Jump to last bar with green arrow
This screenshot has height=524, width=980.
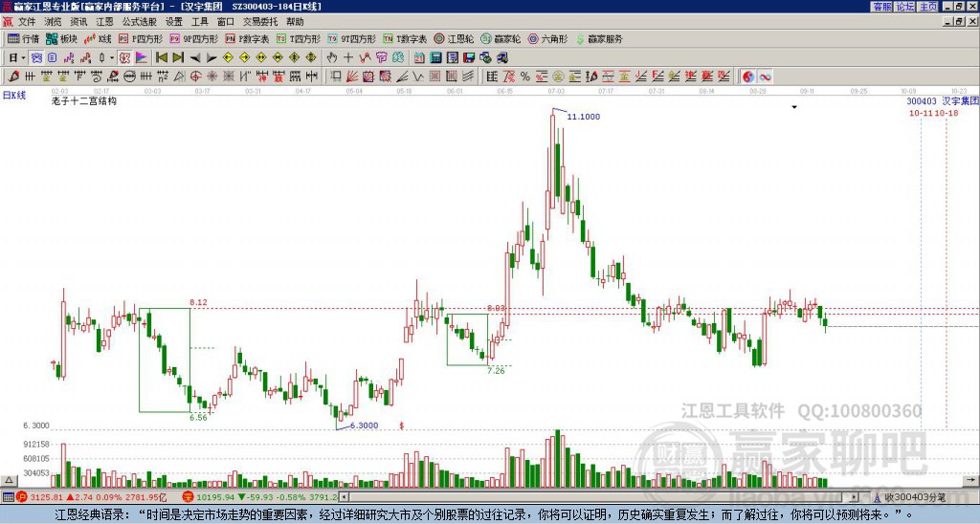[x=178, y=57]
